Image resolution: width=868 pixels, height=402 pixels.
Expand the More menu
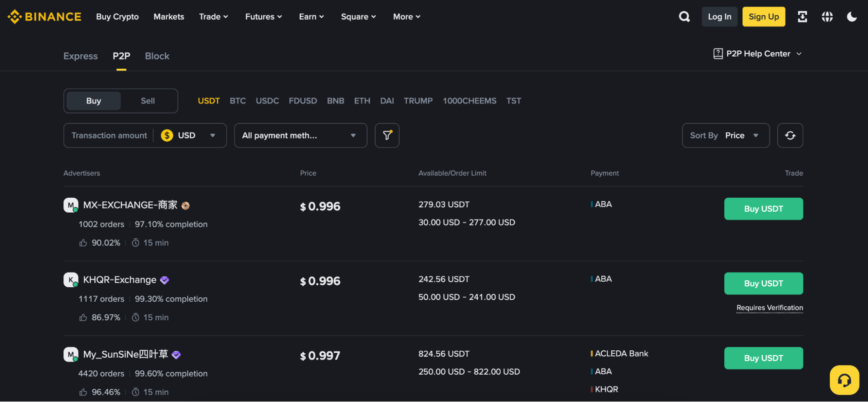406,17
